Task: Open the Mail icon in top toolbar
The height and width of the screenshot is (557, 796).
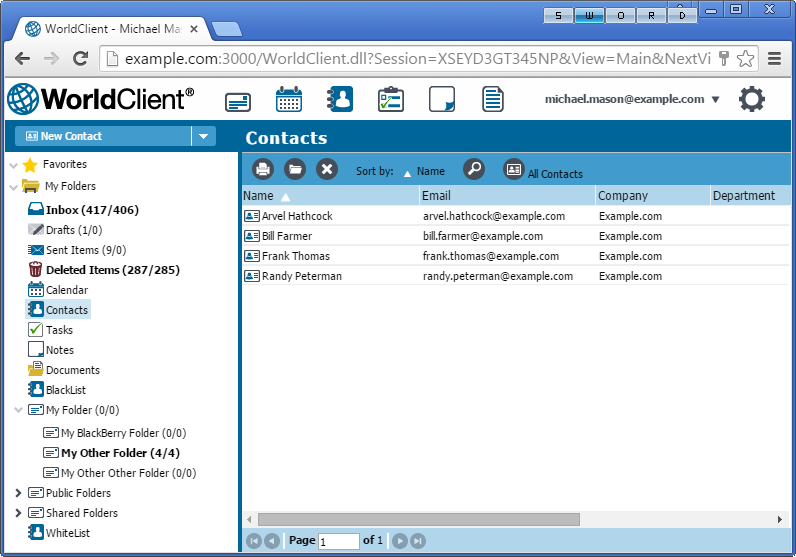Action: [x=238, y=100]
